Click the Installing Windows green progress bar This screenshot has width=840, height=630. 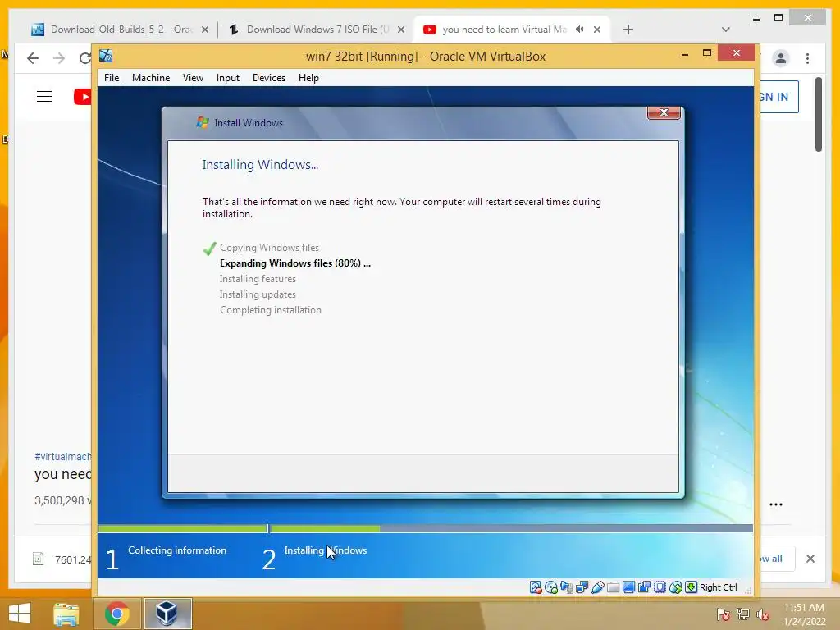tap(325, 529)
